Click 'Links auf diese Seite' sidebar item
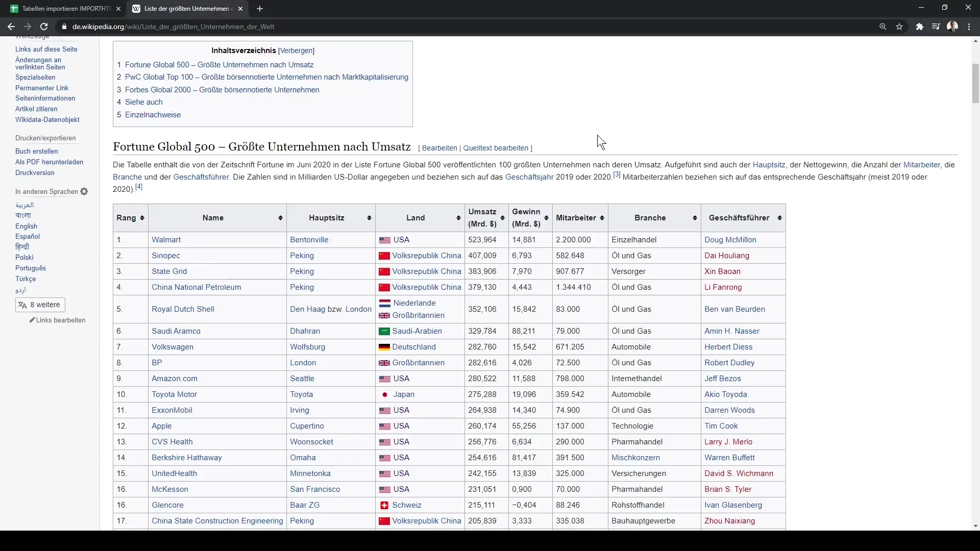This screenshot has width=980, height=551. point(46,48)
